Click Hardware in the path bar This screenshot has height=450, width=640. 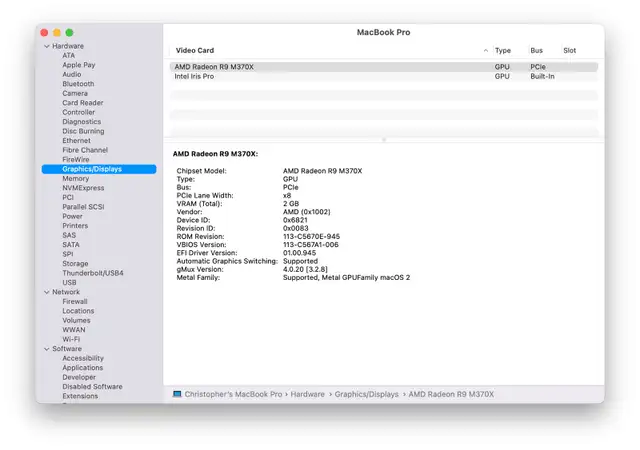pos(308,394)
